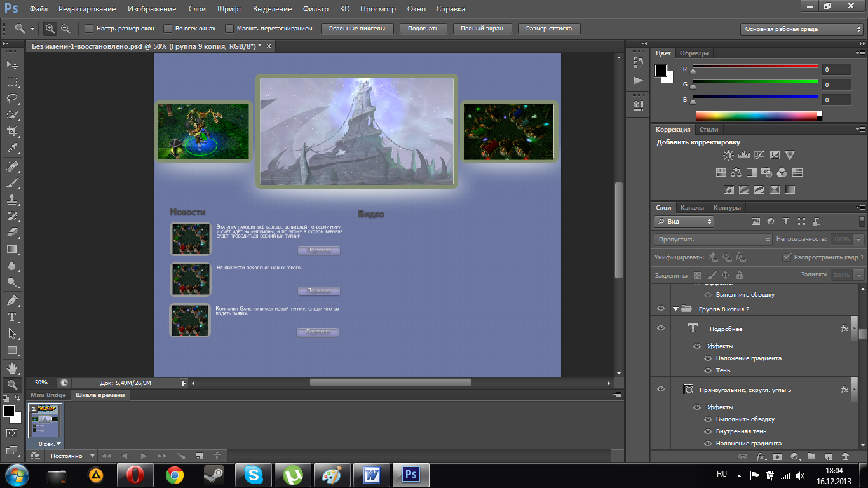Click the foreground color swatch in Цвет panel
The height and width of the screenshot is (488, 868).
(x=661, y=70)
